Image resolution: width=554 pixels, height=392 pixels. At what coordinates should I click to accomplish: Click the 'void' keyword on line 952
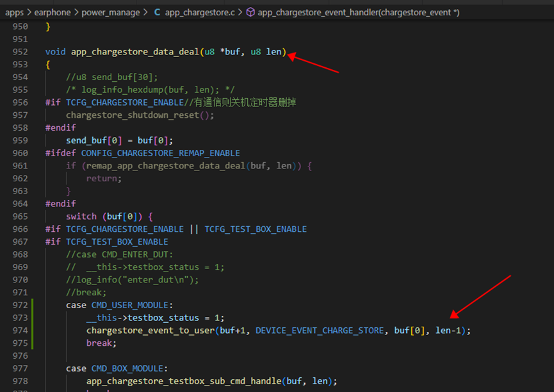56,52
